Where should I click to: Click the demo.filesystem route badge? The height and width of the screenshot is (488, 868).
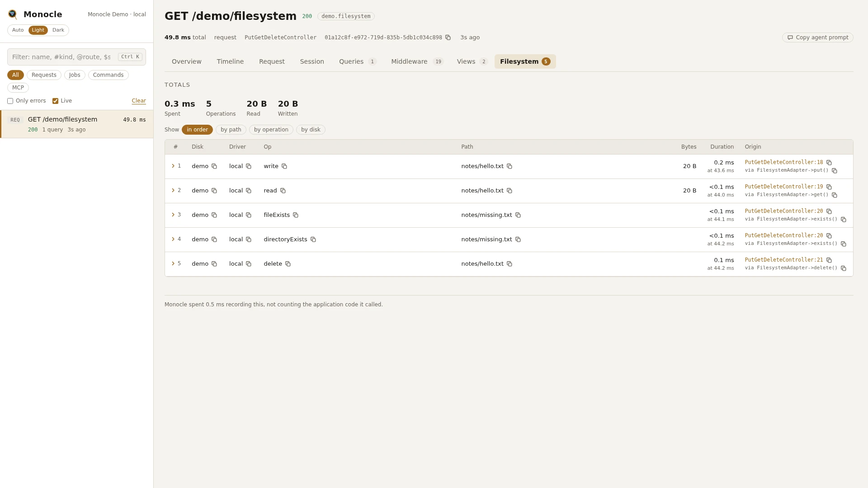click(x=346, y=16)
